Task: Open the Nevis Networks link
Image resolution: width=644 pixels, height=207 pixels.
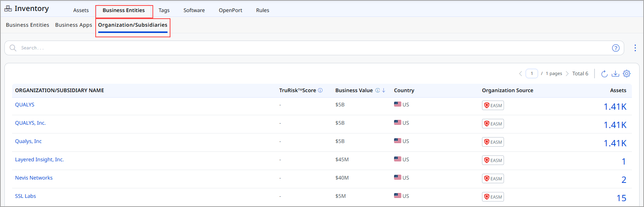Action: pos(34,178)
